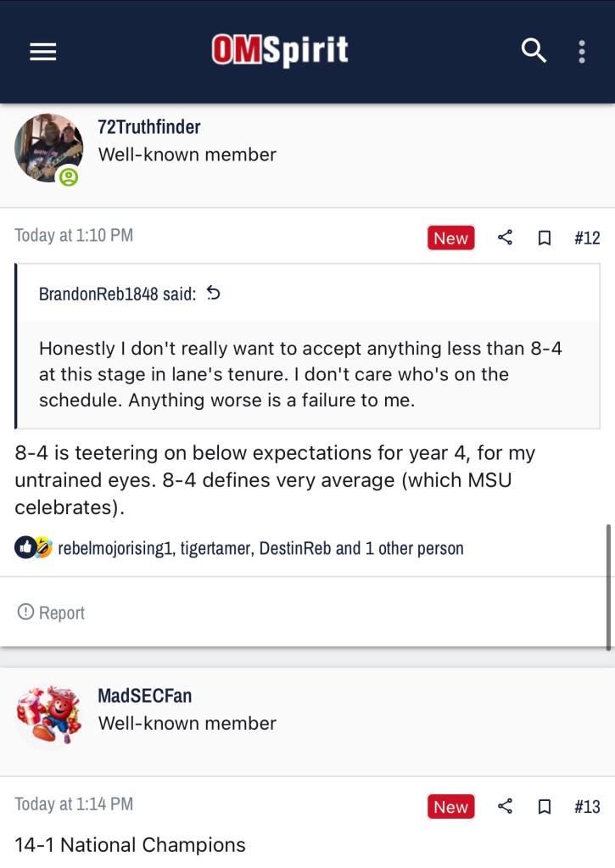Screen dimensions: 615x868
Task: Share post #12
Action: [x=505, y=238]
